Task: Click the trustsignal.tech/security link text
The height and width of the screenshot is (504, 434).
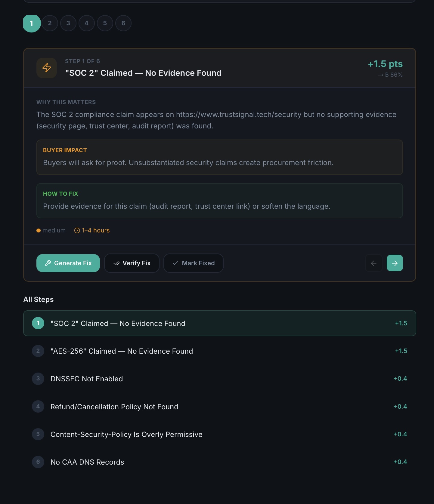Action: pyautogui.click(x=237, y=114)
